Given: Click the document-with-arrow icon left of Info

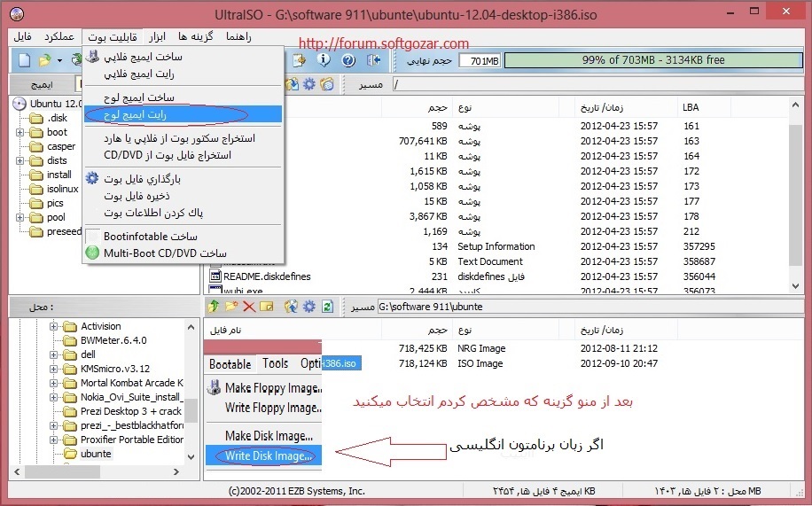Looking at the screenshot, I should [x=300, y=60].
